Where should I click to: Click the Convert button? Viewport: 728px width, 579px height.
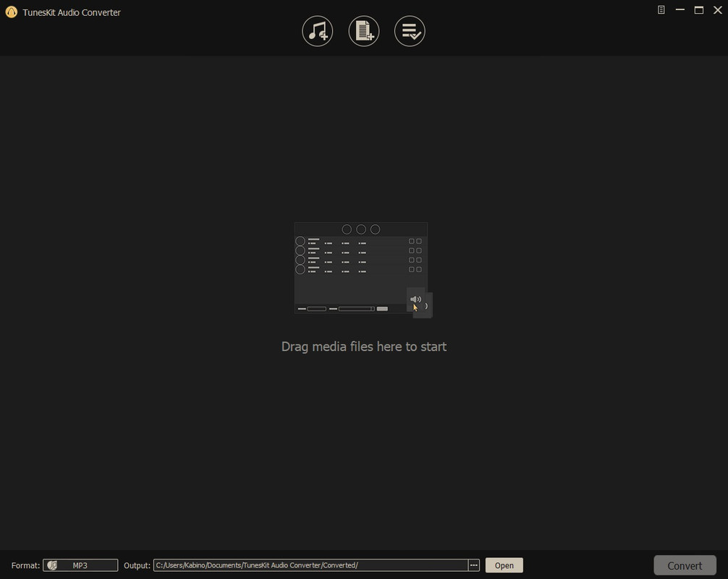click(x=685, y=565)
